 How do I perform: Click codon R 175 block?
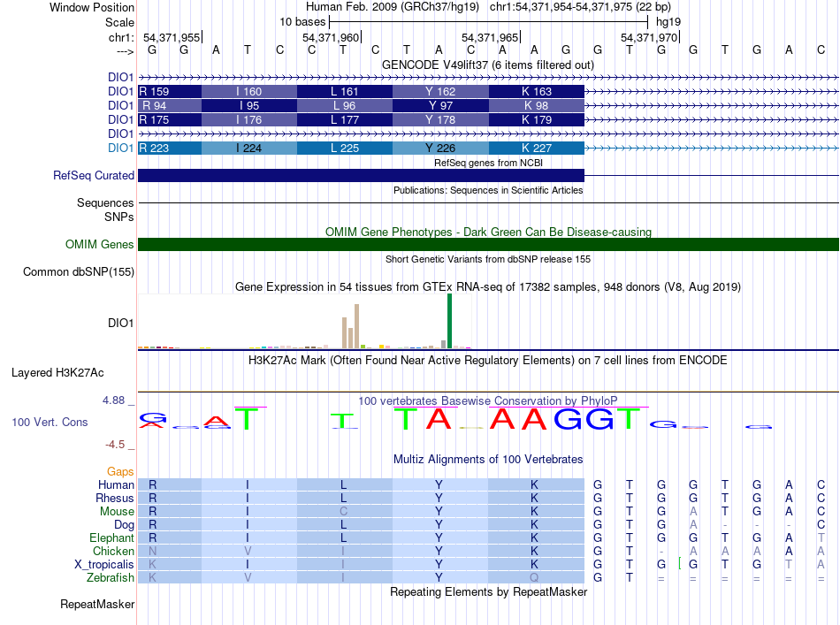tap(170, 119)
